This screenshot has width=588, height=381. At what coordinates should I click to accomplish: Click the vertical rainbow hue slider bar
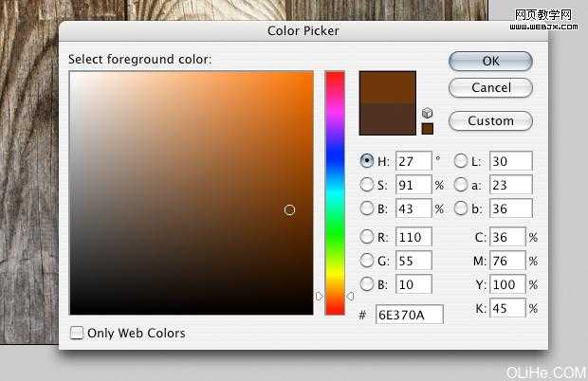click(335, 190)
